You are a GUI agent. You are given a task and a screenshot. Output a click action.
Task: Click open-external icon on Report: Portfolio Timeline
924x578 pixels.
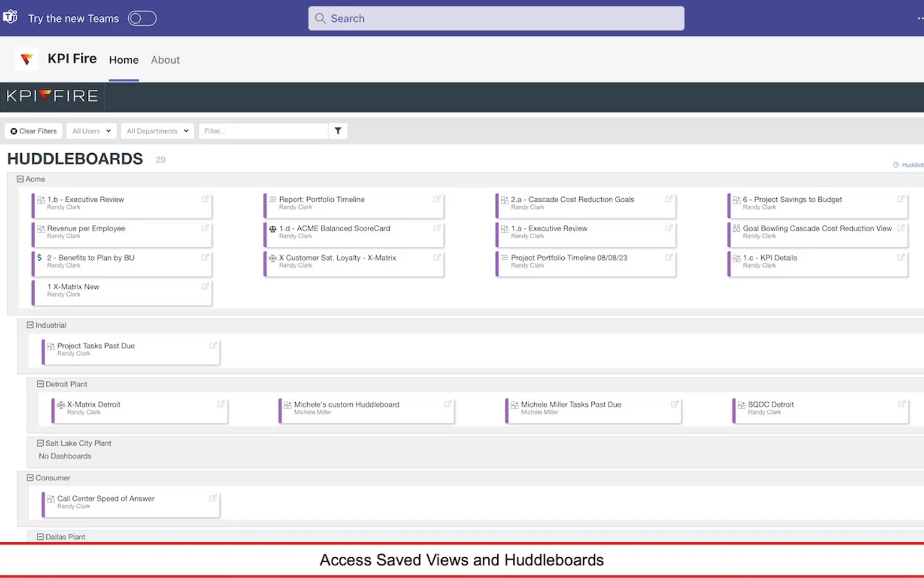coord(437,199)
